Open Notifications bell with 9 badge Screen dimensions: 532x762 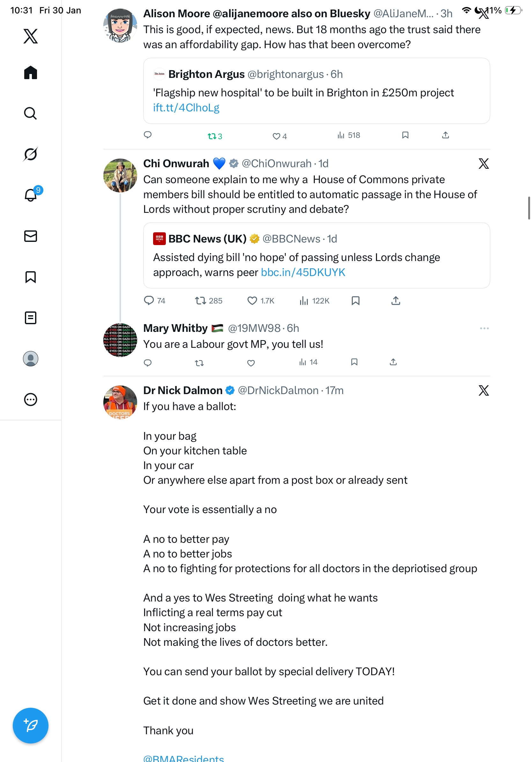(x=31, y=195)
